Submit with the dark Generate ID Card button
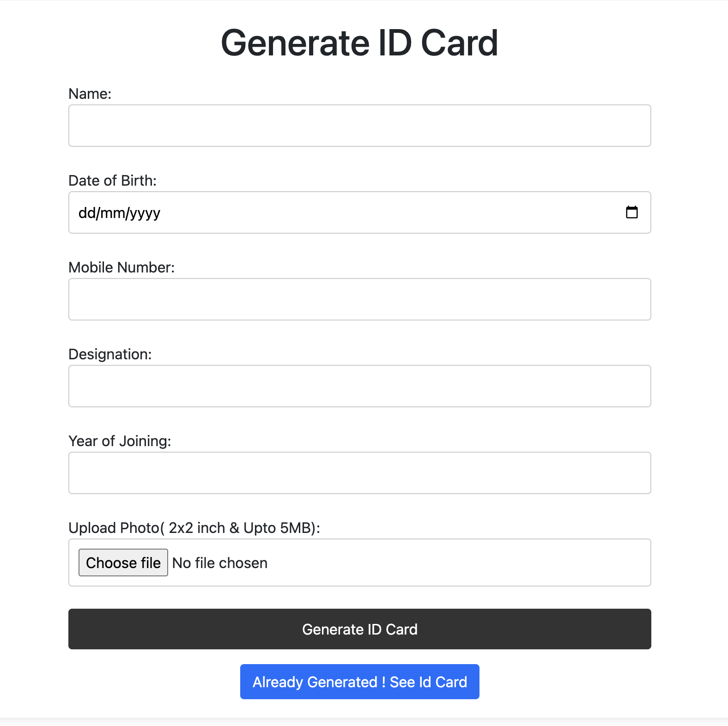 coord(359,629)
